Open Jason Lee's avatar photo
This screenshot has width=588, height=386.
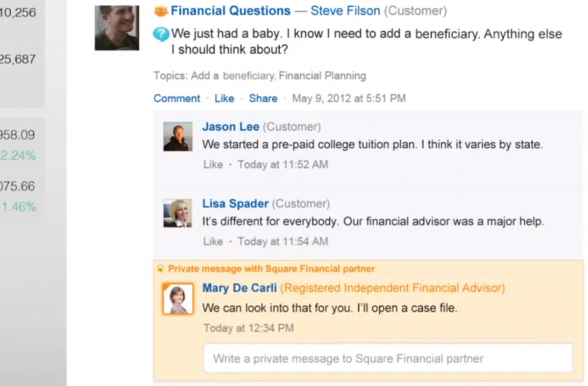[177, 136]
